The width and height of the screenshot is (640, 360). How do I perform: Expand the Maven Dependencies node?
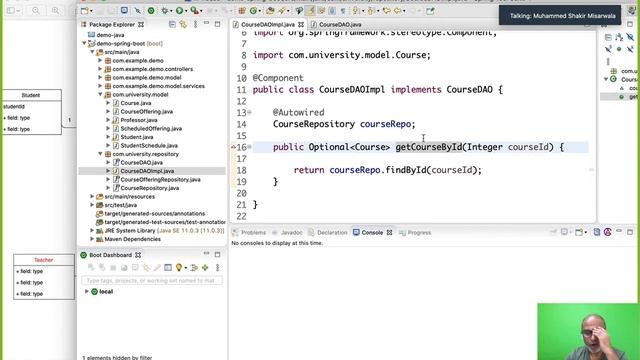[92, 239]
